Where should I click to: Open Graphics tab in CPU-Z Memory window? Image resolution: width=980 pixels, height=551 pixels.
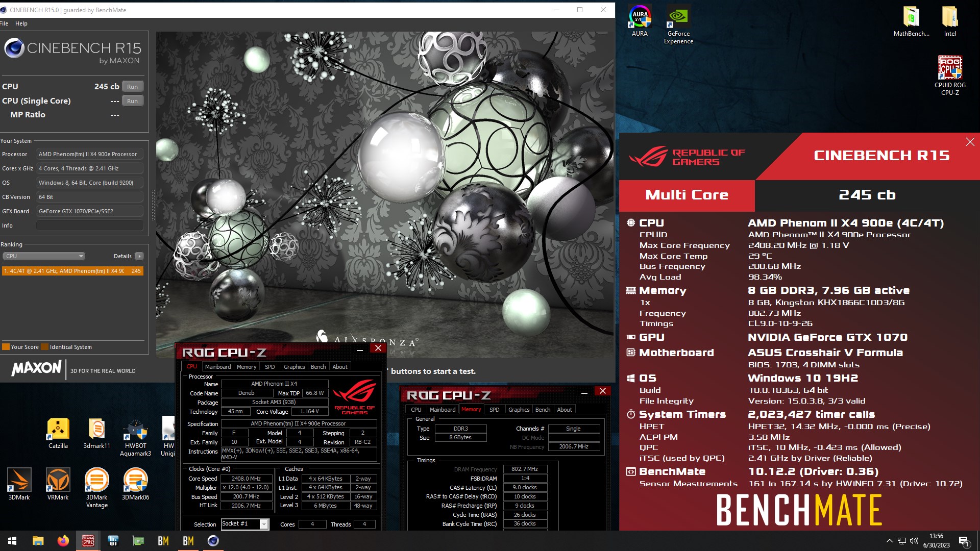[x=519, y=410]
